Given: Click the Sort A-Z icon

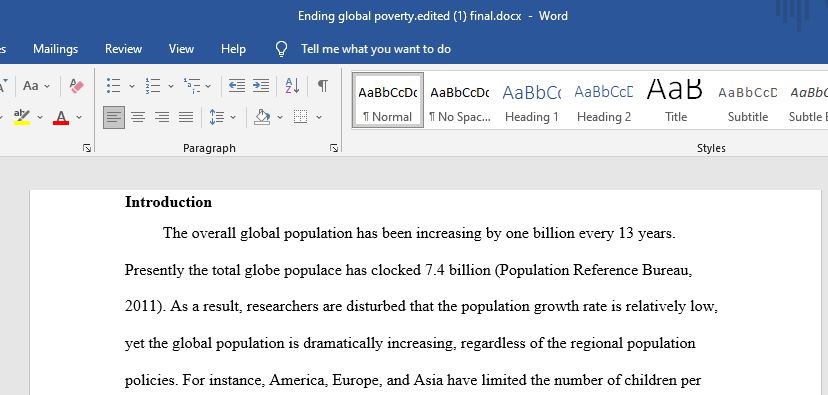Looking at the screenshot, I should (x=292, y=86).
